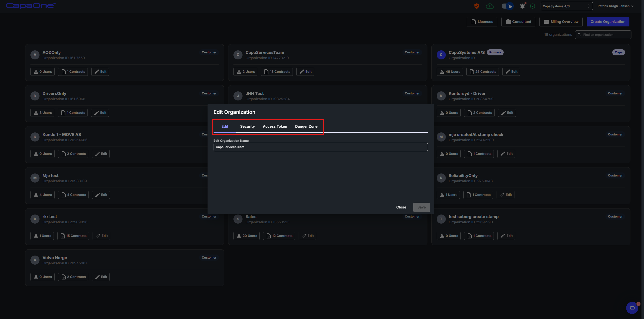
Task: Expand the Patrick Kragh Jensen user menu
Action: pos(615,6)
